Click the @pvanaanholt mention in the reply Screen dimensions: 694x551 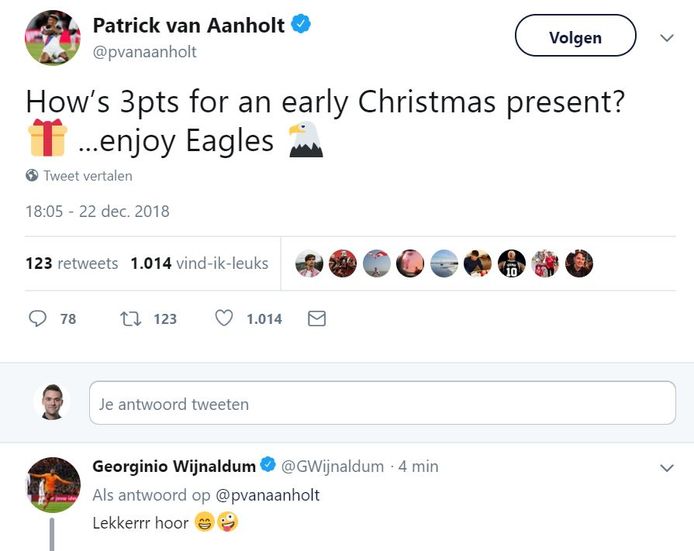point(267,495)
